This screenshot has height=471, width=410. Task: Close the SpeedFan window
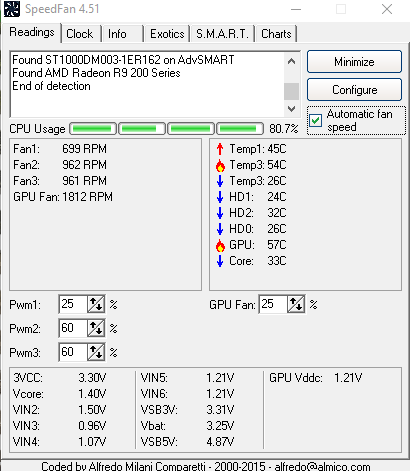point(387,9)
